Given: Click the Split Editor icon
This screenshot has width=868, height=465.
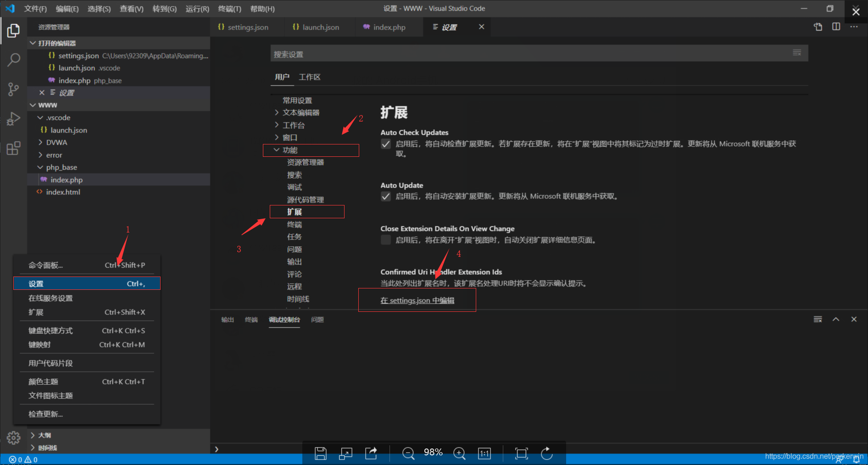Looking at the screenshot, I should [x=836, y=27].
